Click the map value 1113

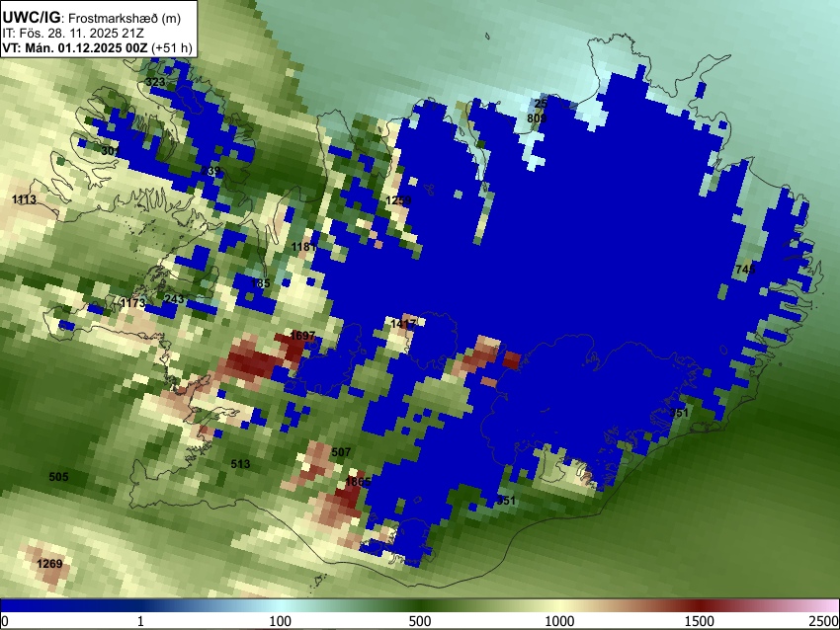(24, 199)
